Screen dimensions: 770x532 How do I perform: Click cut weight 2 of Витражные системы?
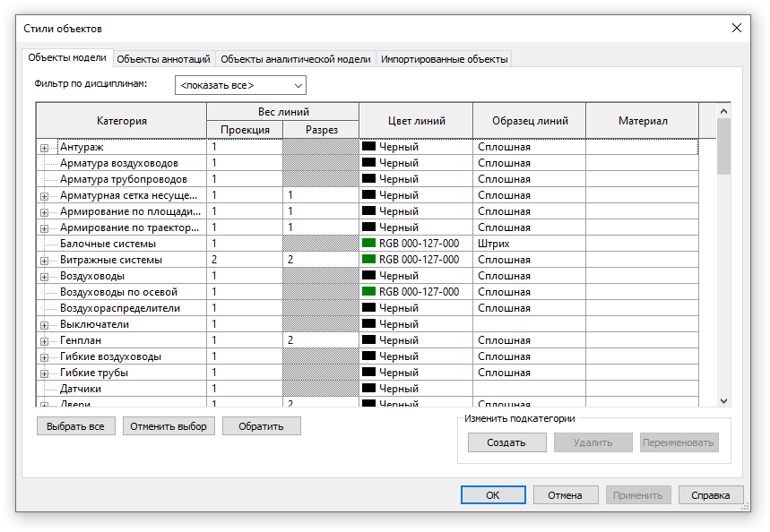(x=321, y=260)
